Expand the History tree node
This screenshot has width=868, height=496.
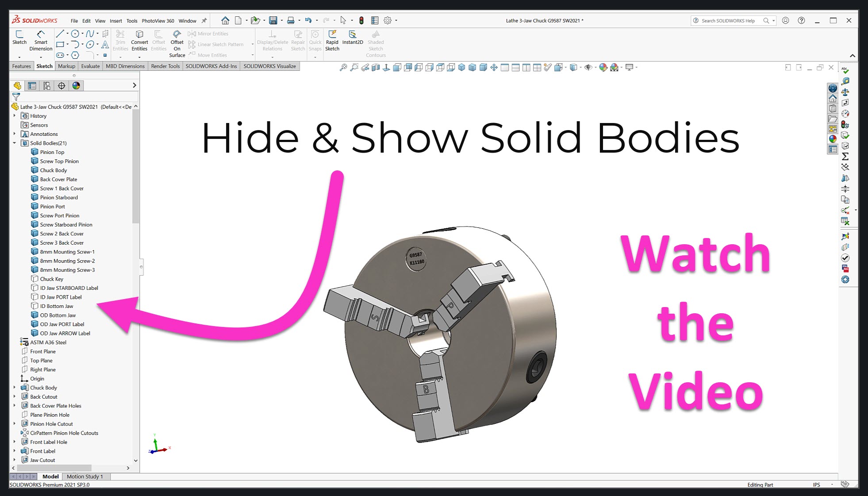(x=15, y=115)
